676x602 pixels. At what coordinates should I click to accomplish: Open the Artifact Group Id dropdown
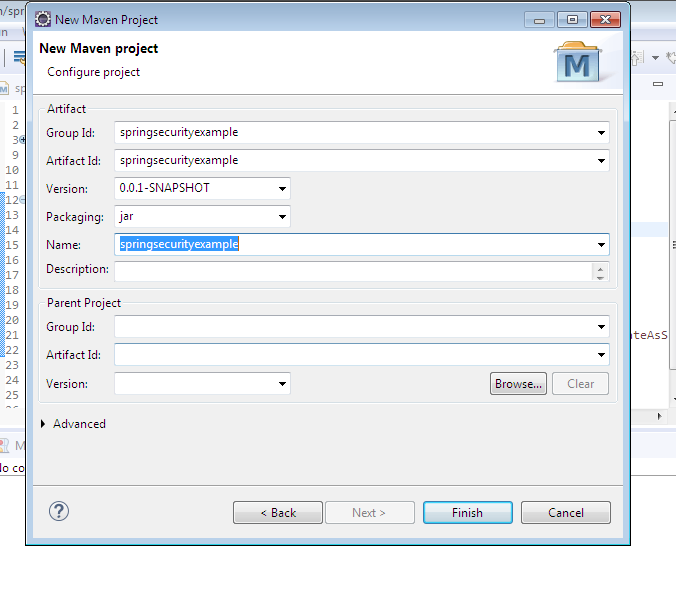(601, 133)
